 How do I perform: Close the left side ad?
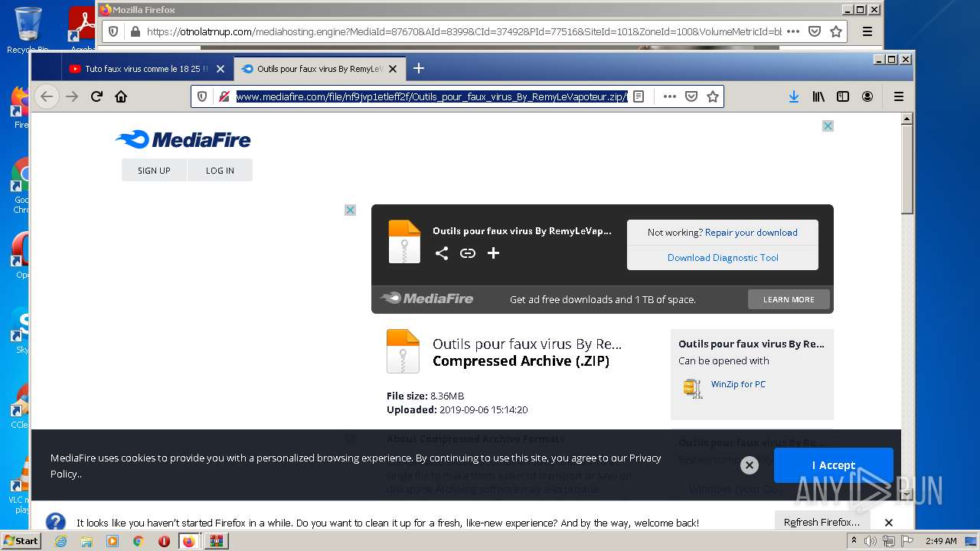click(x=350, y=210)
